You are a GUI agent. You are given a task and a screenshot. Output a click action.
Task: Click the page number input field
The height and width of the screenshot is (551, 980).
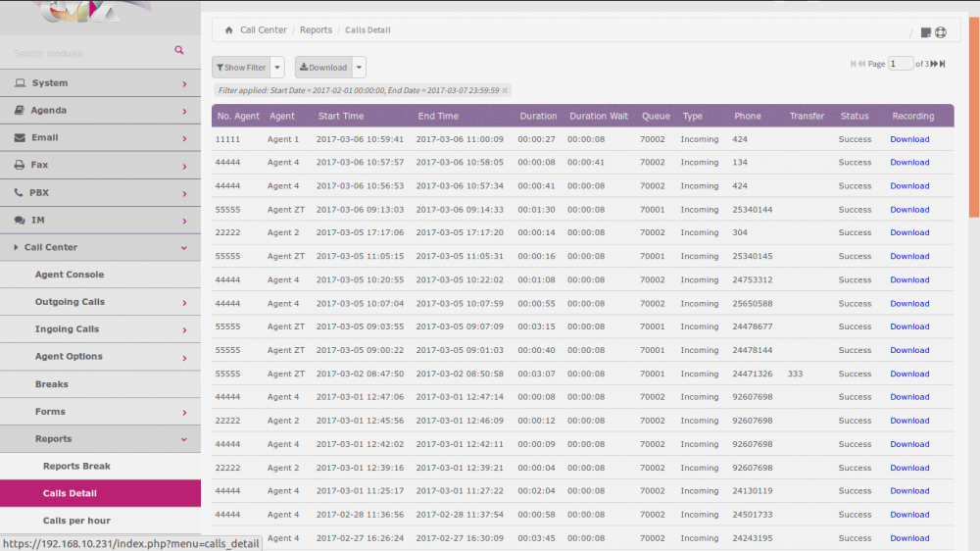click(900, 64)
